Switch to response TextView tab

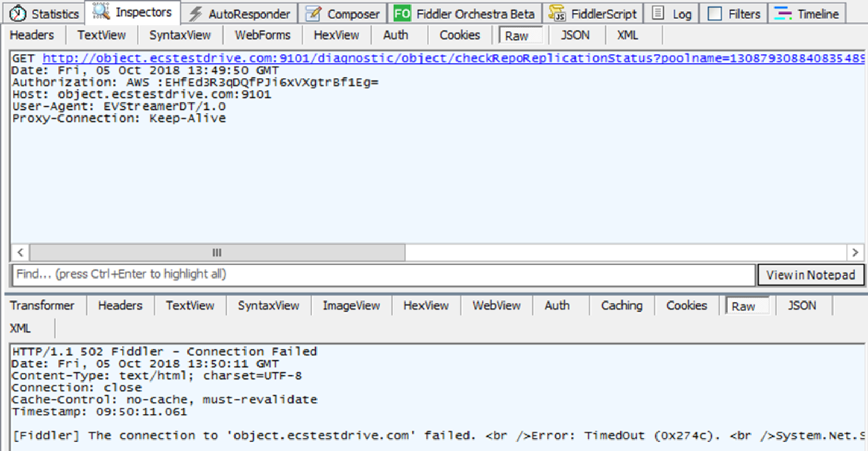coord(190,306)
